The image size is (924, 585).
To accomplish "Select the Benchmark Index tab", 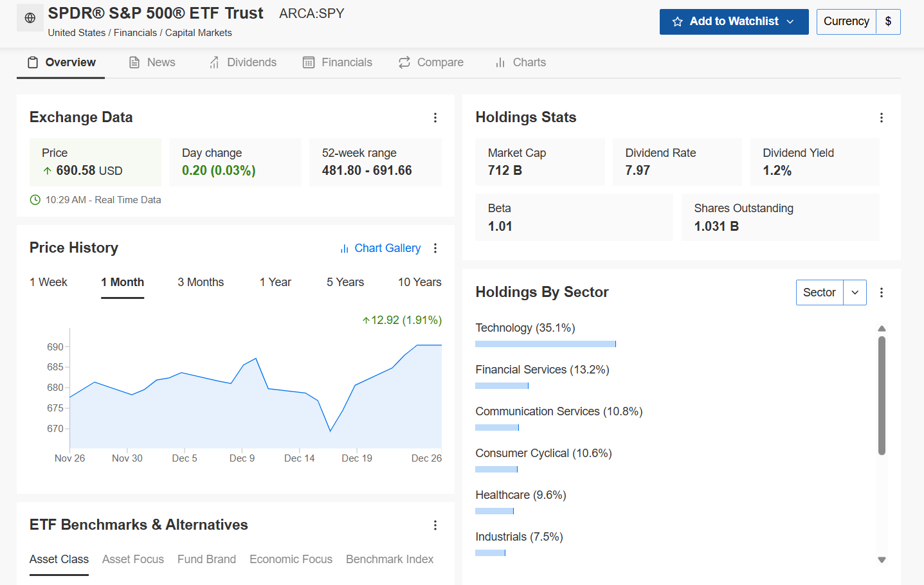I will pyautogui.click(x=390, y=559).
